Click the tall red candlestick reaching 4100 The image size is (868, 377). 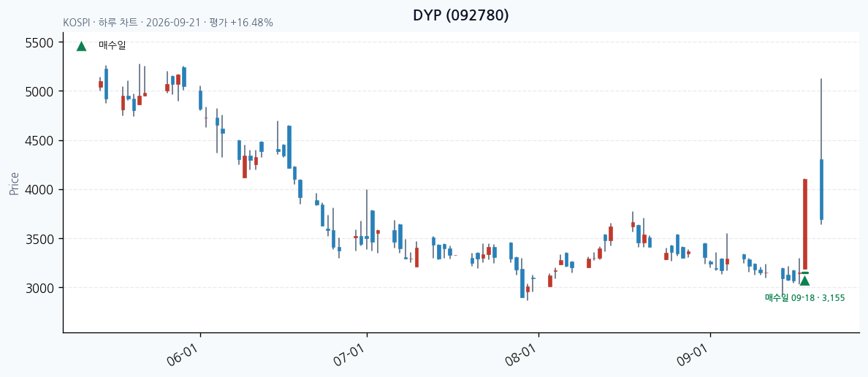[805, 224]
